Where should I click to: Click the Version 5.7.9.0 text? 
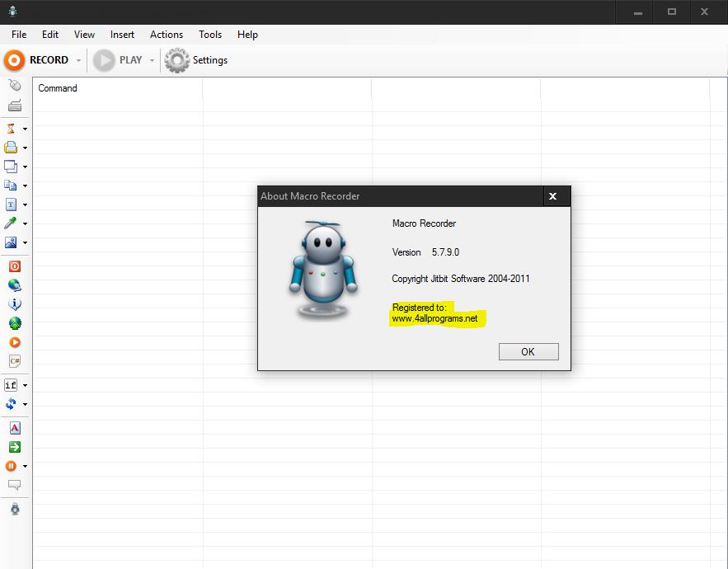tap(425, 252)
